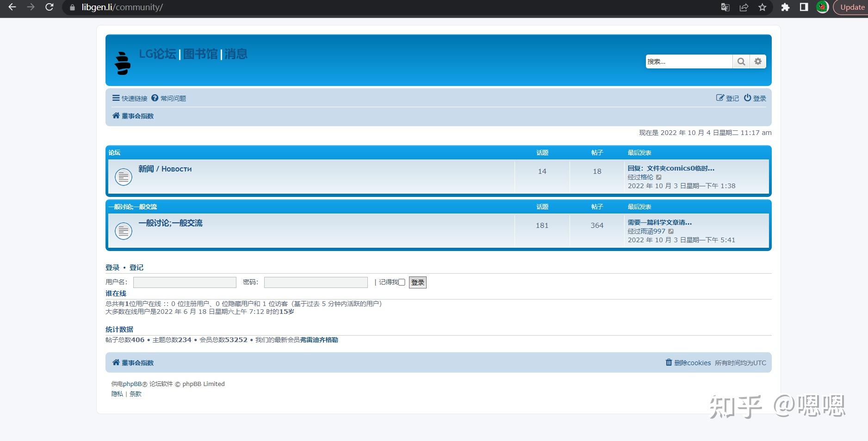Open the 隐私 privacy link
868x441 pixels.
pyautogui.click(x=117, y=394)
